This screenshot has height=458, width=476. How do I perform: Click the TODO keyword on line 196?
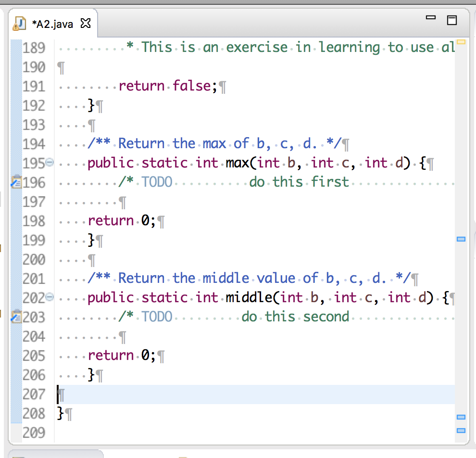pos(157,182)
